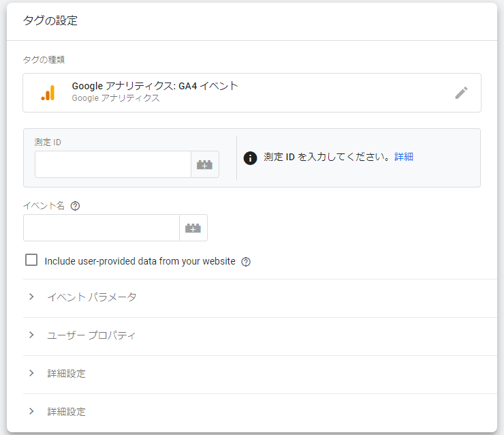Select the Google アナリティクス: GA4 イベント tag type
The width and height of the screenshot is (504, 435).
(x=252, y=93)
